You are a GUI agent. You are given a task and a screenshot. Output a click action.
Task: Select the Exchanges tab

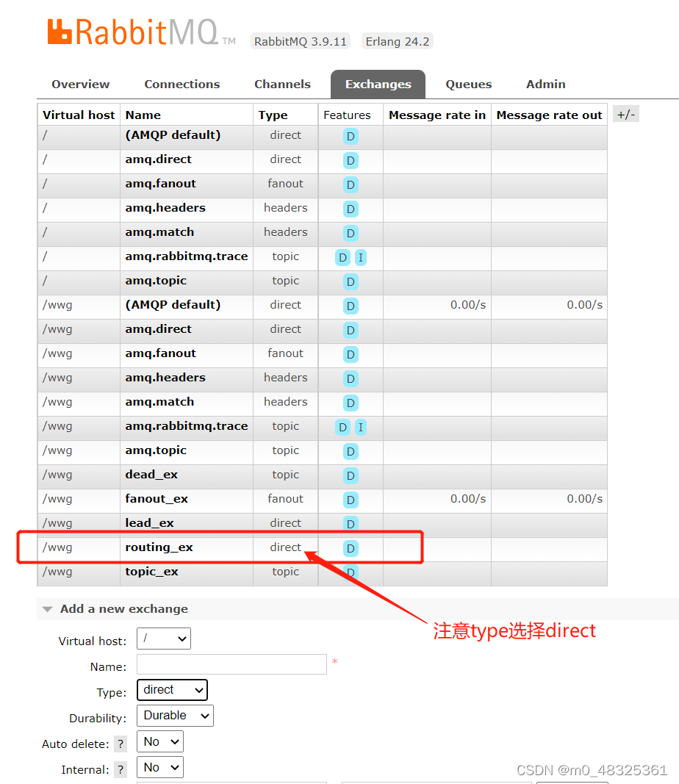378,84
